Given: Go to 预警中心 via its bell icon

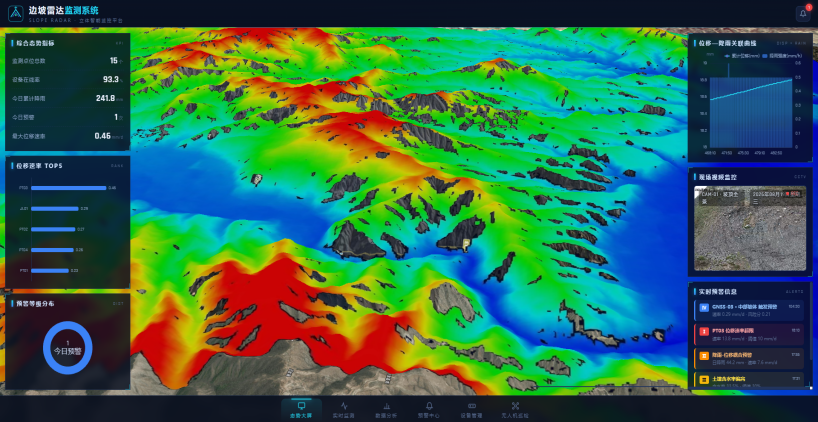Looking at the screenshot, I should pos(429,405).
